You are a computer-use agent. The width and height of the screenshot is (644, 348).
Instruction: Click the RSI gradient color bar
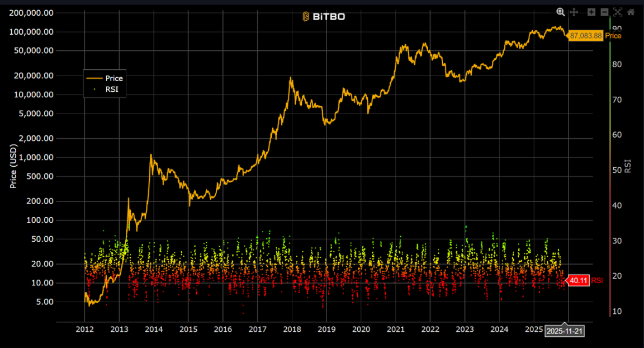[609, 168]
